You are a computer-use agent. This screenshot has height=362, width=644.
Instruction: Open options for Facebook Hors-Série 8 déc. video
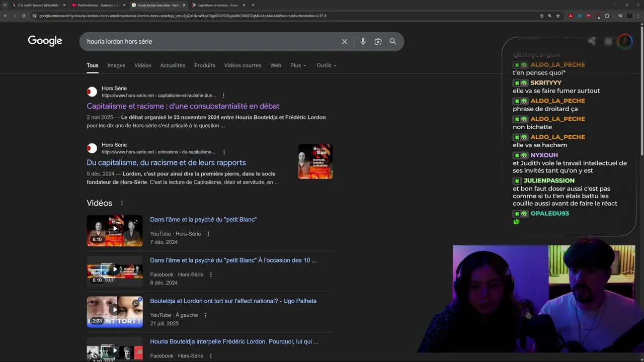click(x=211, y=275)
